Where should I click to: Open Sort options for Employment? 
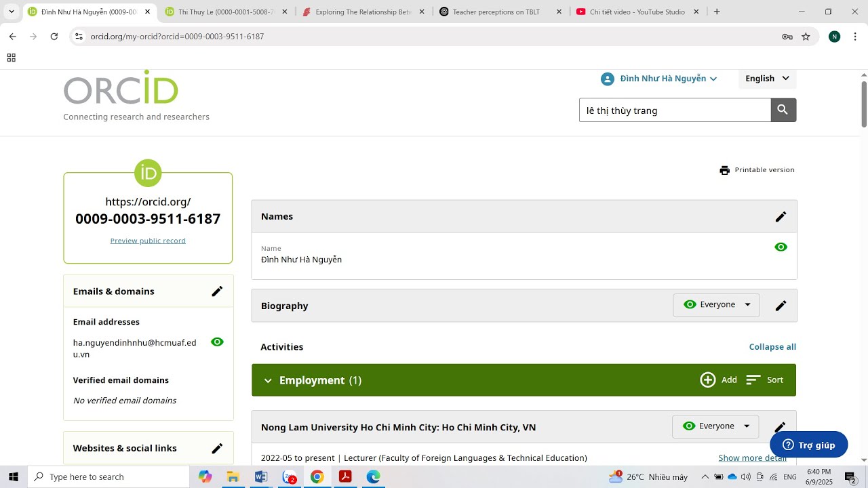[765, 380]
